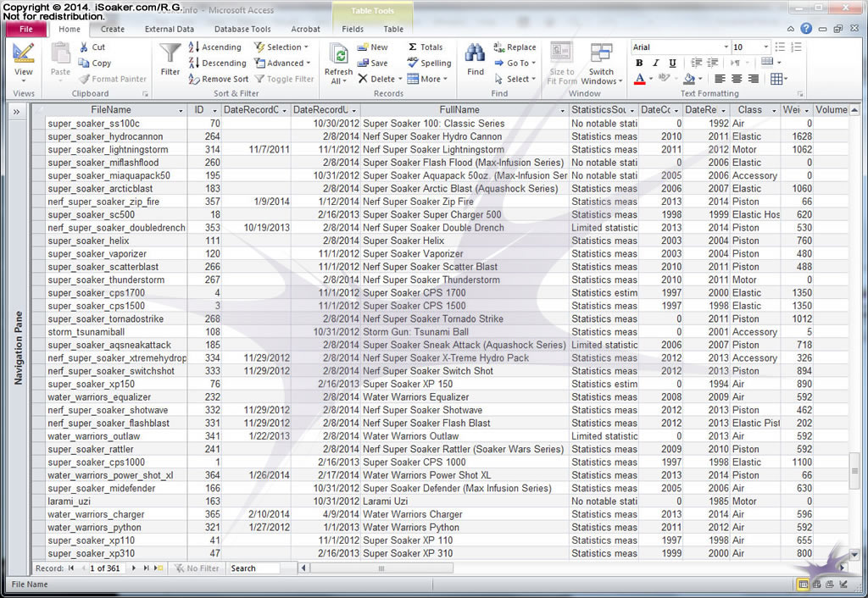868x598 pixels.
Task: Go to the first record
Action: tap(71, 568)
